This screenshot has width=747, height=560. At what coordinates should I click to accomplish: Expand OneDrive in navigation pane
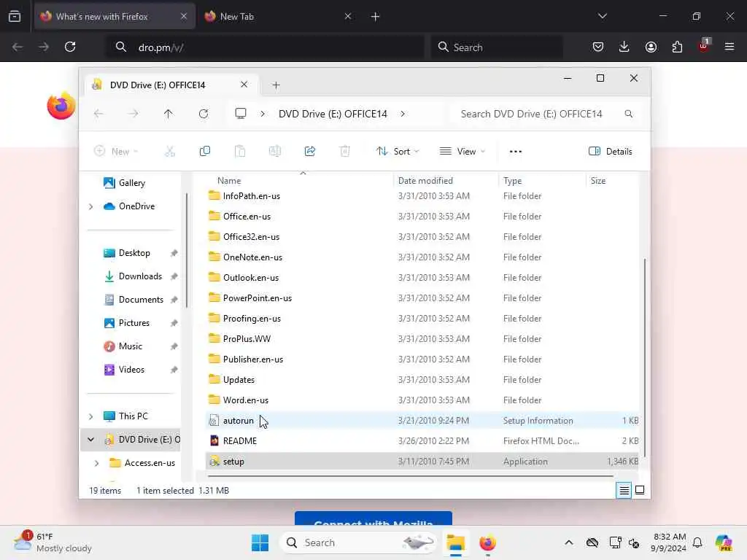click(x=90, y=206)
